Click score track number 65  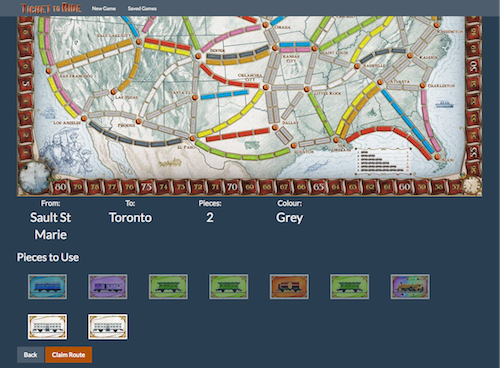pos(318,187)
